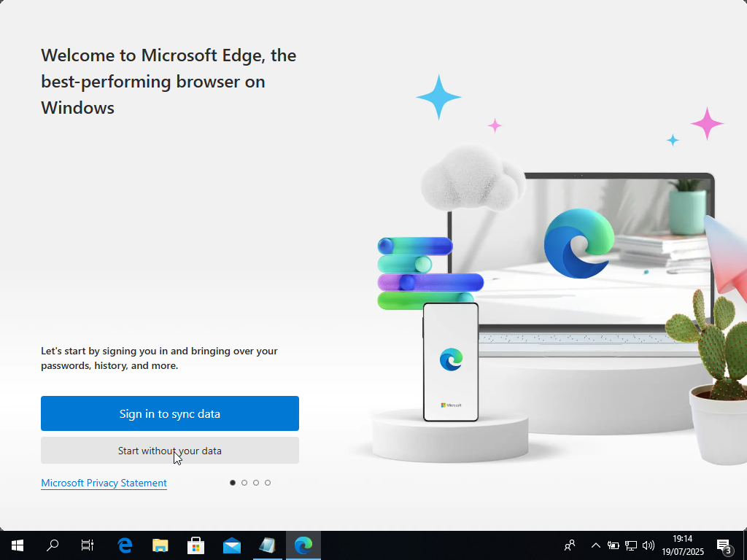Open Notepad from the taskbar
The image size is (747, 560).
click(x=267, y=545)
